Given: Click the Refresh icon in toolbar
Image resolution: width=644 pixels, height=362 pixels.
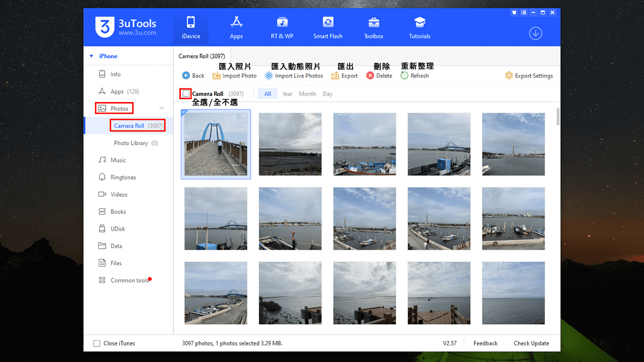Looking at the screenshot, I should 404,76.
